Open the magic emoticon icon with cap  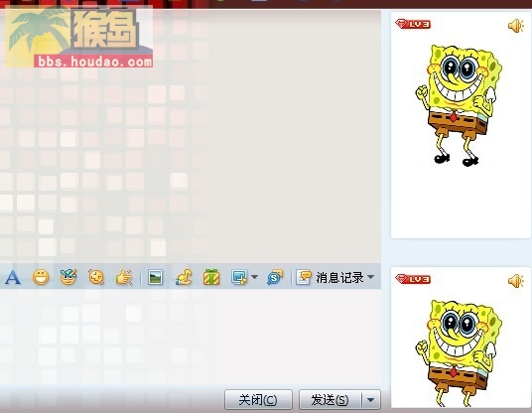[68, 277]
